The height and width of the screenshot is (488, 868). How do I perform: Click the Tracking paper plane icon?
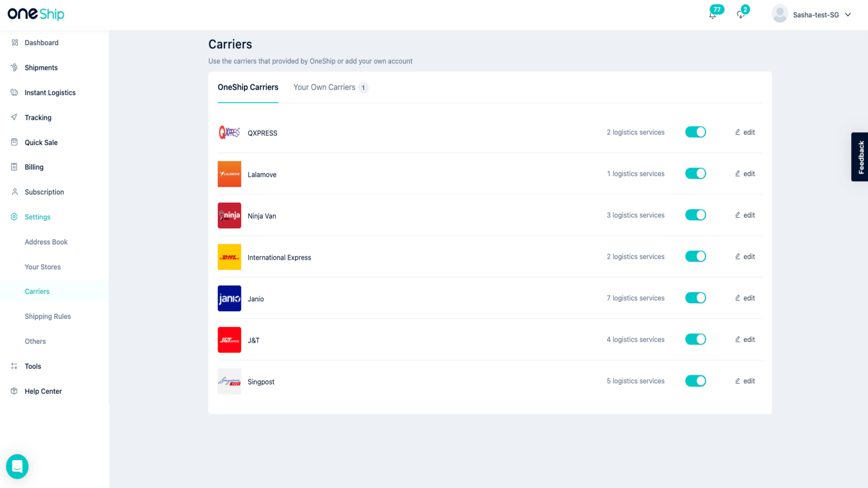point(15,117)
